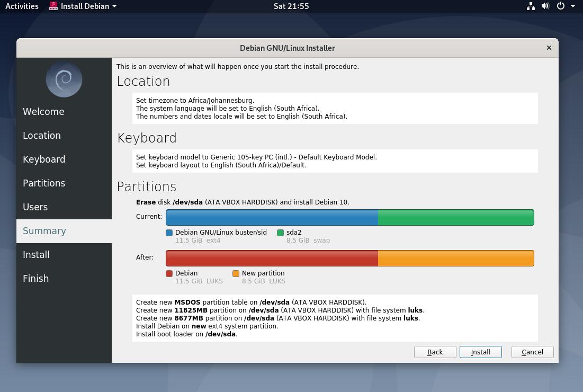The height and width of the screenshot is (392, 583).
Task: Click the green sda2 swap legend swatch
Action: tap(280, 233)
